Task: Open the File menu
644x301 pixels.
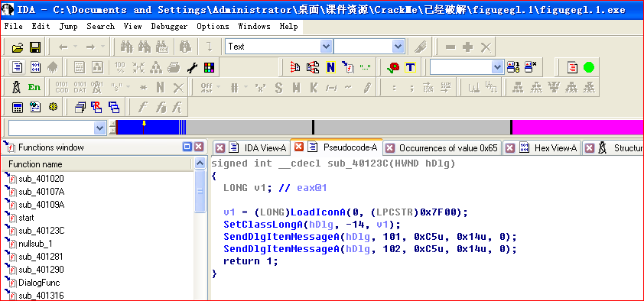Action: [x=13, y=26]
